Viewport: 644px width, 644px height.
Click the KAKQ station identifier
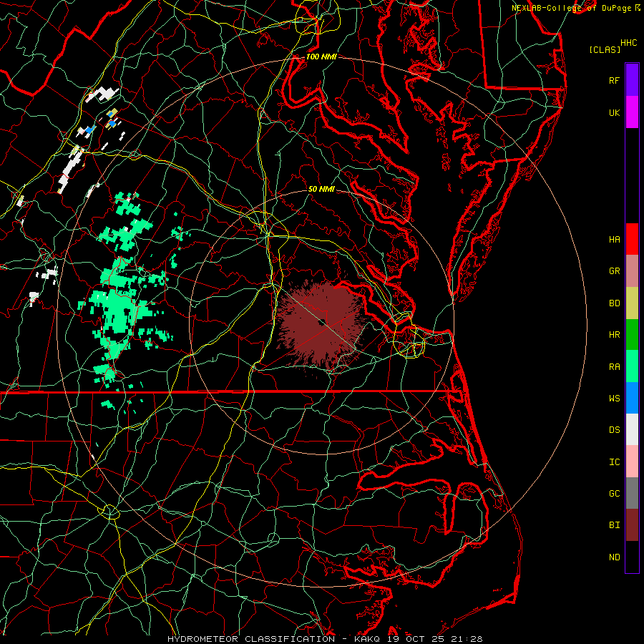pos(367,639)
